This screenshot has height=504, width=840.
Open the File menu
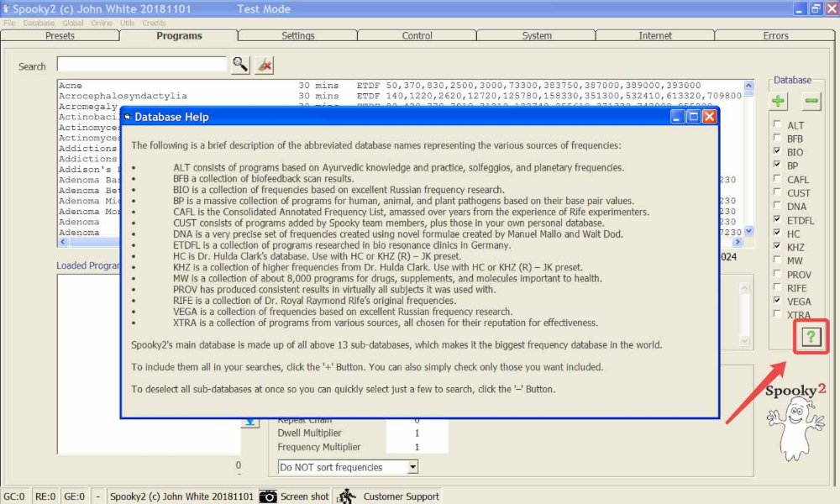click(x=9, y=23)
